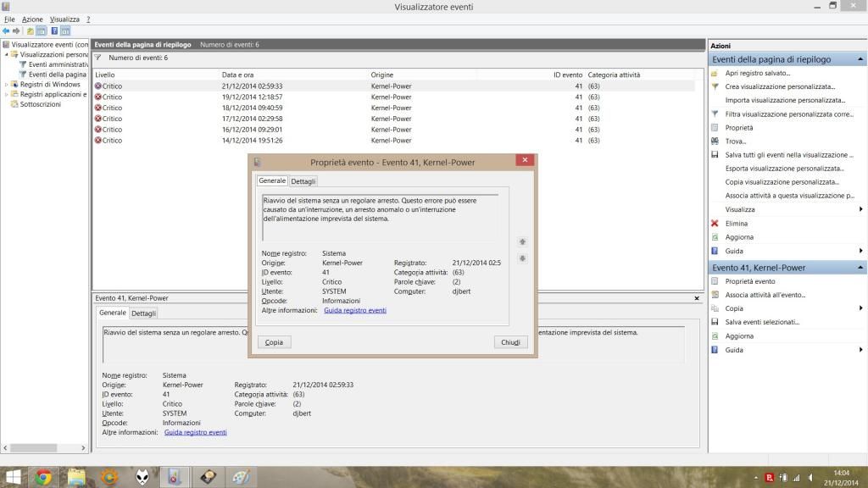Switch to Dettagli tab in properties dialog
This screenshot has width=868, height=488.
tap(303, 181)
